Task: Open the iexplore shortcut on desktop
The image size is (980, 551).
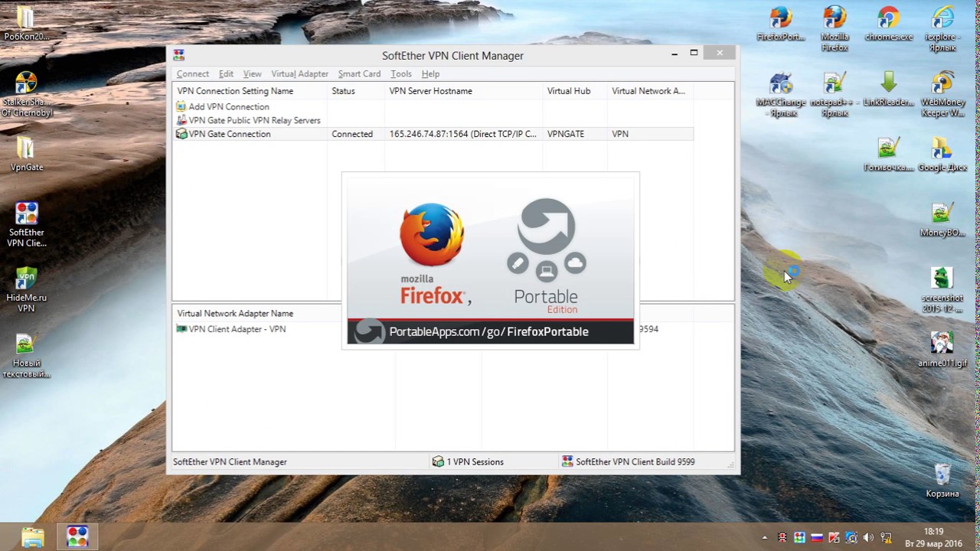Action: click(x=942, y=28)
